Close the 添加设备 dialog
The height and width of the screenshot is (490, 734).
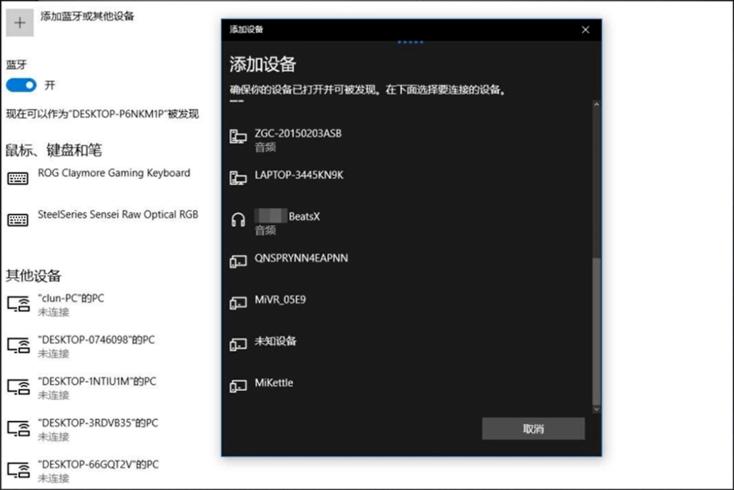(585, 30)
